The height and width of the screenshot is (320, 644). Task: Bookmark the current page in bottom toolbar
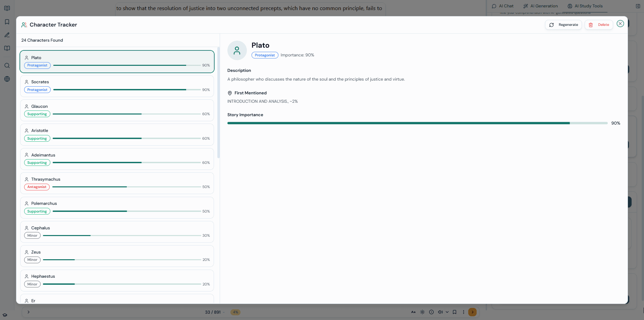pos(454,312)
